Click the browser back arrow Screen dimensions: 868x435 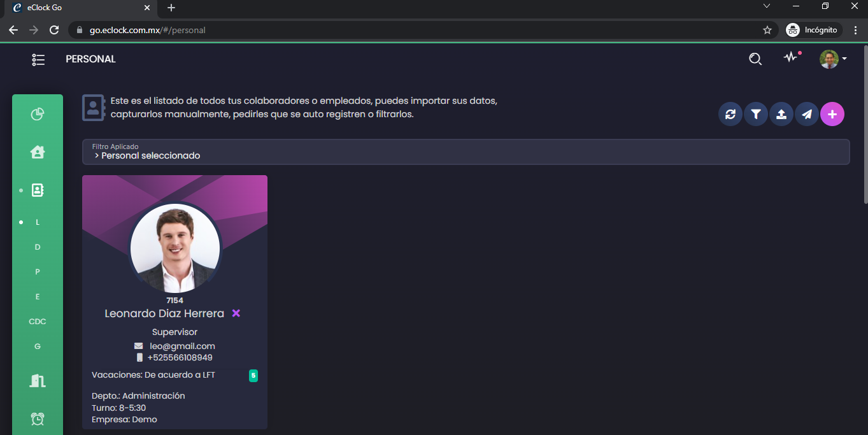click(13, 30)
